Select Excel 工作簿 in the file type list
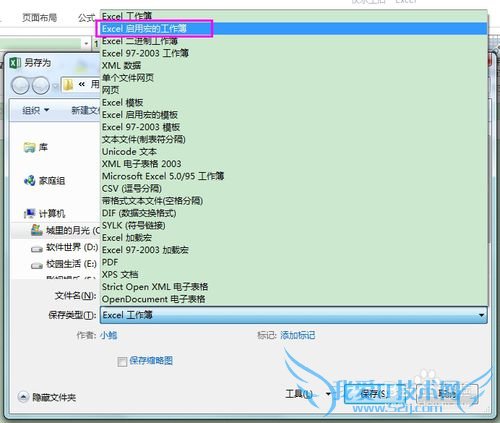The height and width of the screenshot is (423, 500). [294, 16]
